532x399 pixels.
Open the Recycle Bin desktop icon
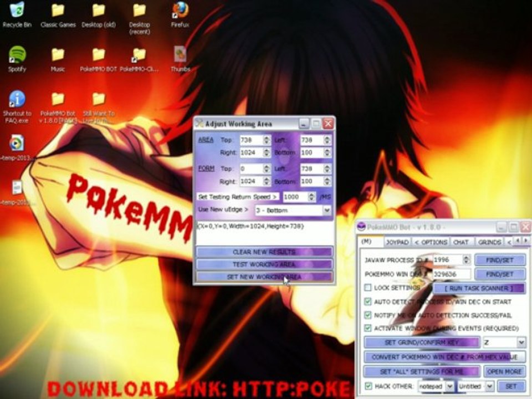click(x=17, y=14)
